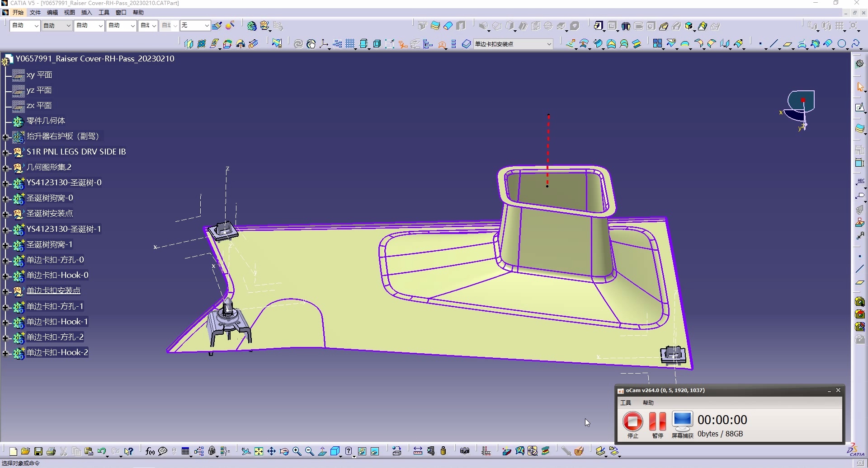Select the Line creation tool in top toolbar
This screenshot has width=868, height=468.
(x=774, y=44)
